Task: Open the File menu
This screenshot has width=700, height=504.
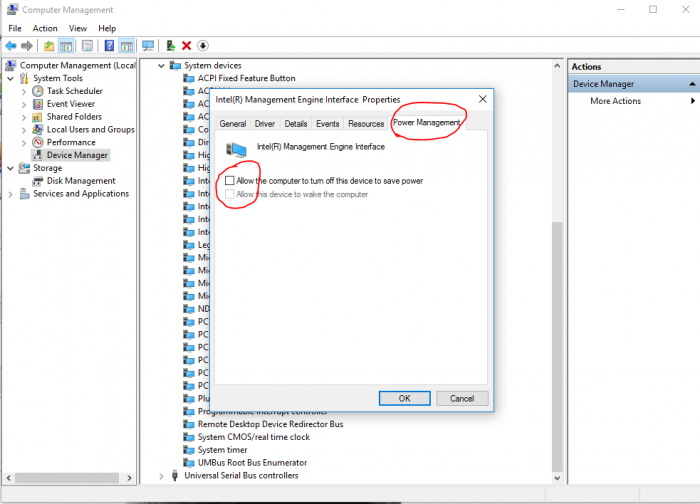Action: tap(15, 28)
